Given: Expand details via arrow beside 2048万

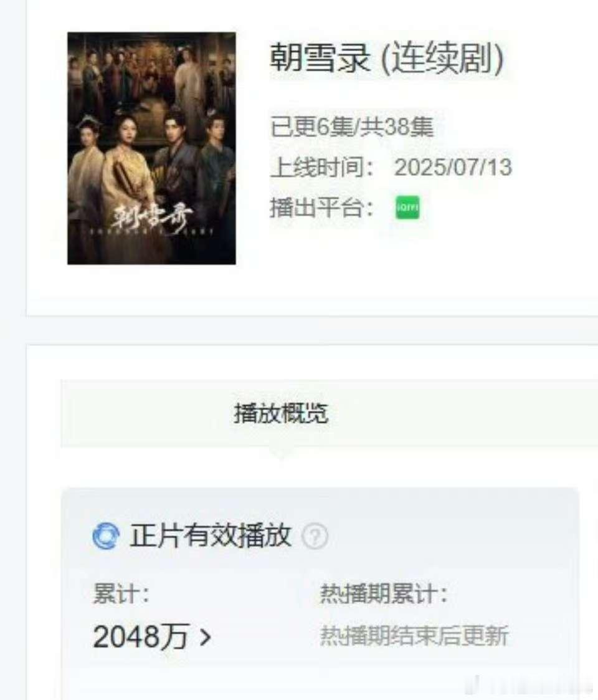Looking at the screenshot, I should (x=205, y=637).
